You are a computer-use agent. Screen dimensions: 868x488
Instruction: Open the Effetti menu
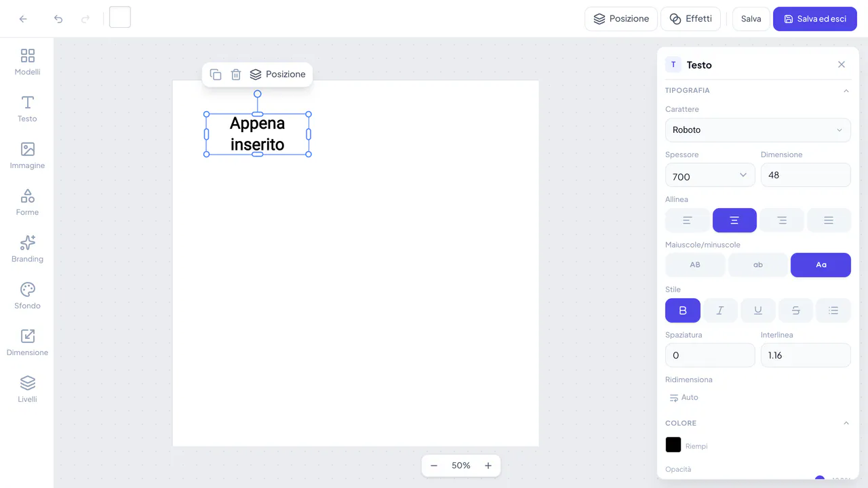(x=690, y=19)
